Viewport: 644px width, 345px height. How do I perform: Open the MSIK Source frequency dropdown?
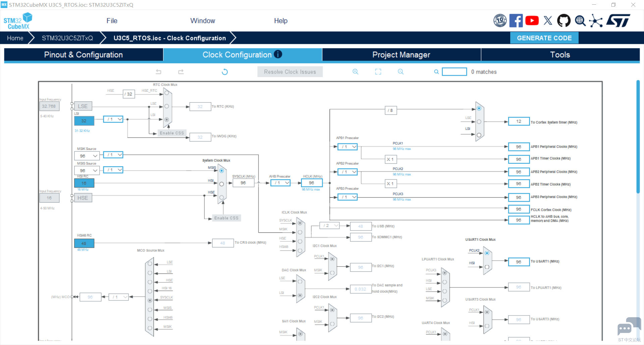click(x=87, y=156)
